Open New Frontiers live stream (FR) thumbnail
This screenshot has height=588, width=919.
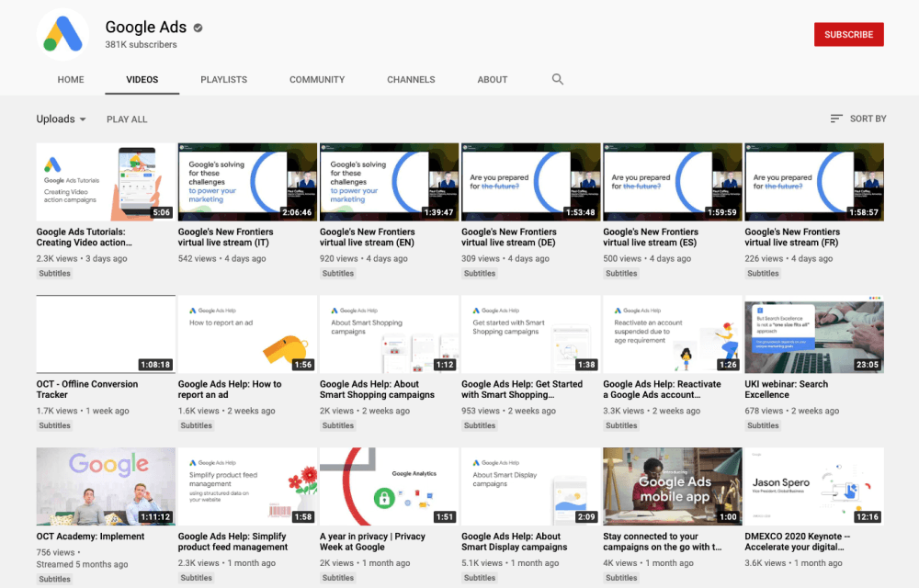click(x=814, y=182)
